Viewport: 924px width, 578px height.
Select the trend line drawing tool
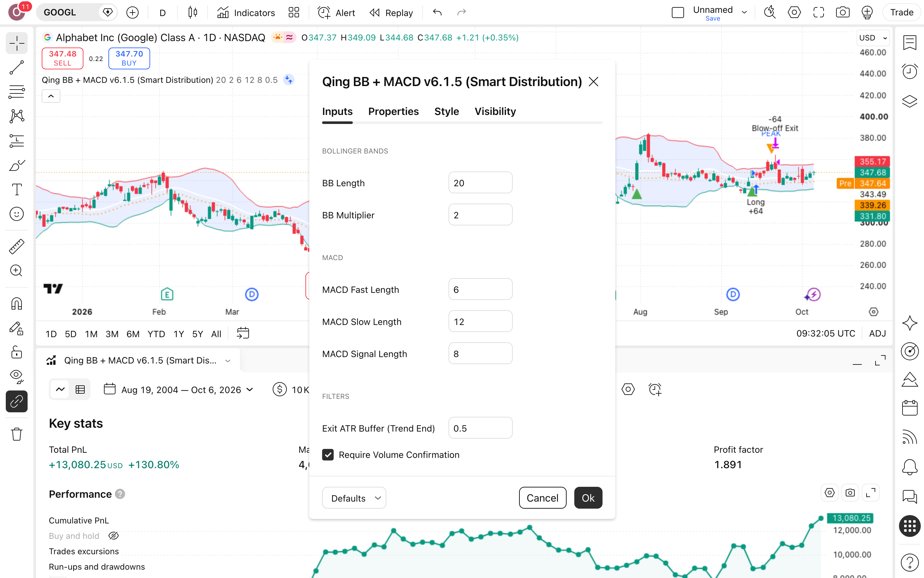tap(16, 67)
